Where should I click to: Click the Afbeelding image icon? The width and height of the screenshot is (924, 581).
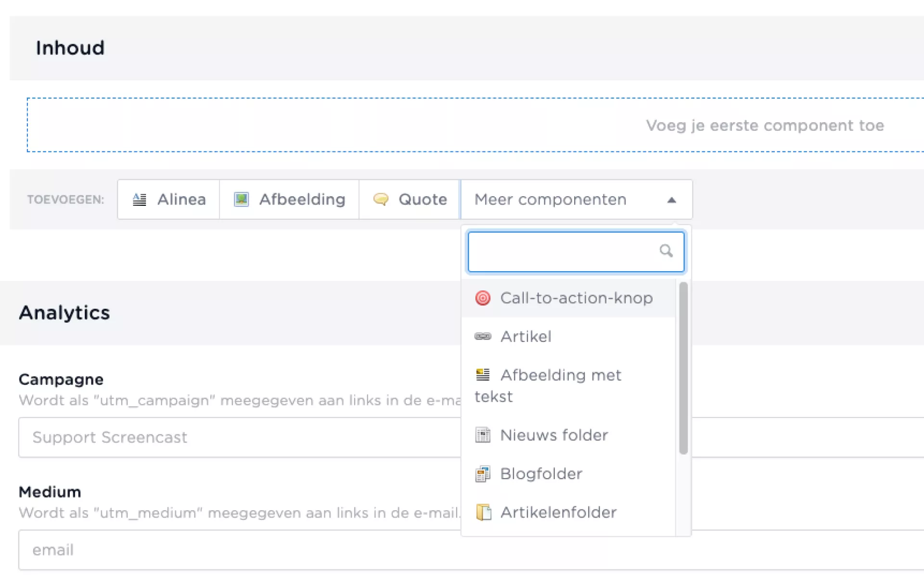[241, 200]
